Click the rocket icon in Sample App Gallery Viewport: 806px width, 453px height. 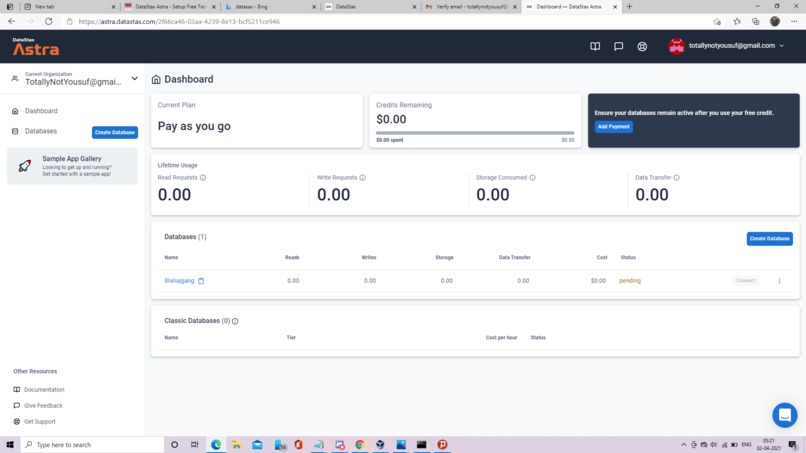pos(24,166)
